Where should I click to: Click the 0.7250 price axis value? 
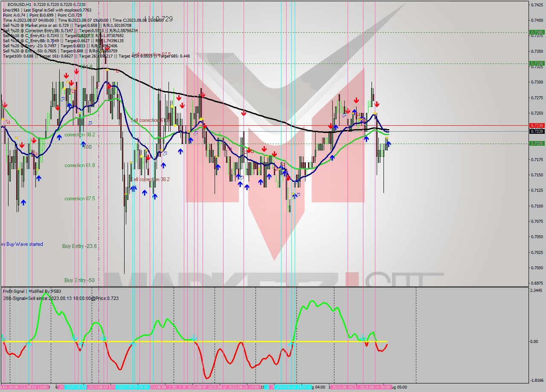537,113
